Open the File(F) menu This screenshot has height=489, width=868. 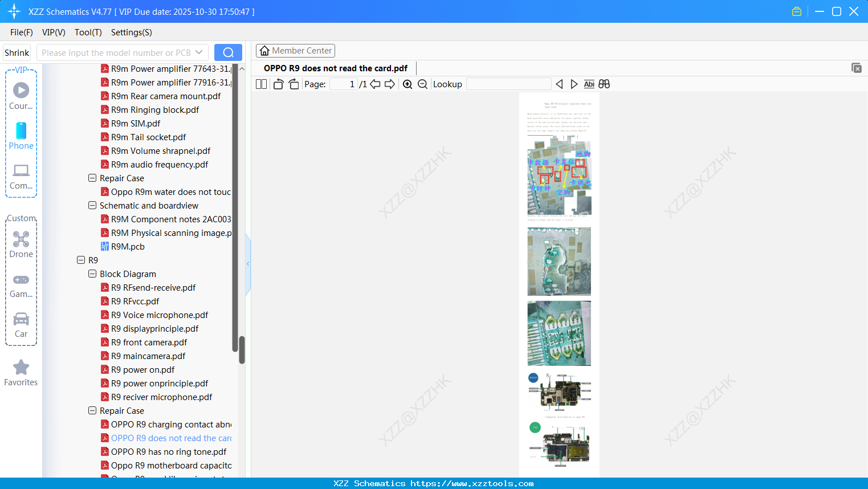click(x=22, y=32)
